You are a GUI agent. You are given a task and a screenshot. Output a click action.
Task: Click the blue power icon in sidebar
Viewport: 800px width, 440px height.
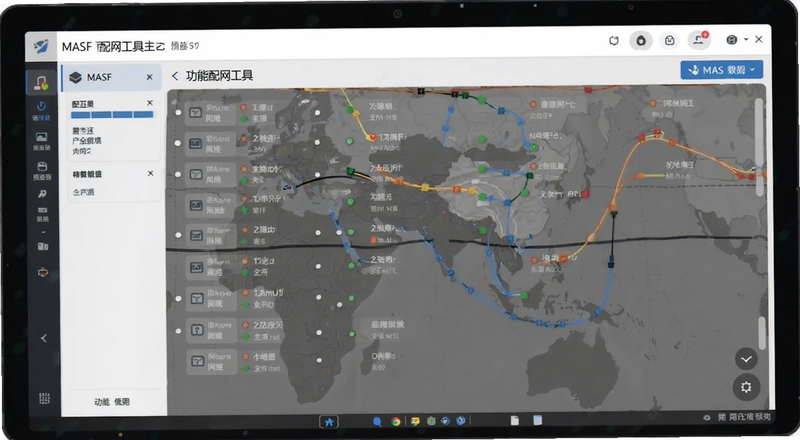41,106
